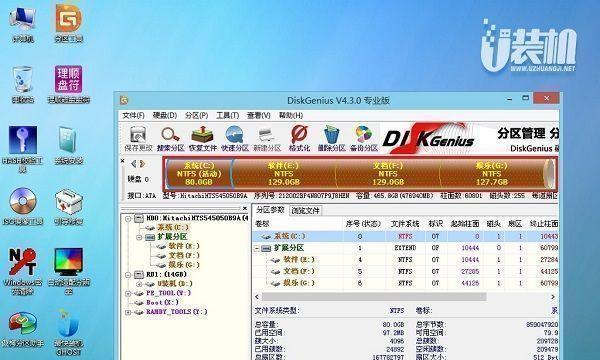Click the Format (格式化) toolbar icon
600x360 pixels.
pos(299,138)
